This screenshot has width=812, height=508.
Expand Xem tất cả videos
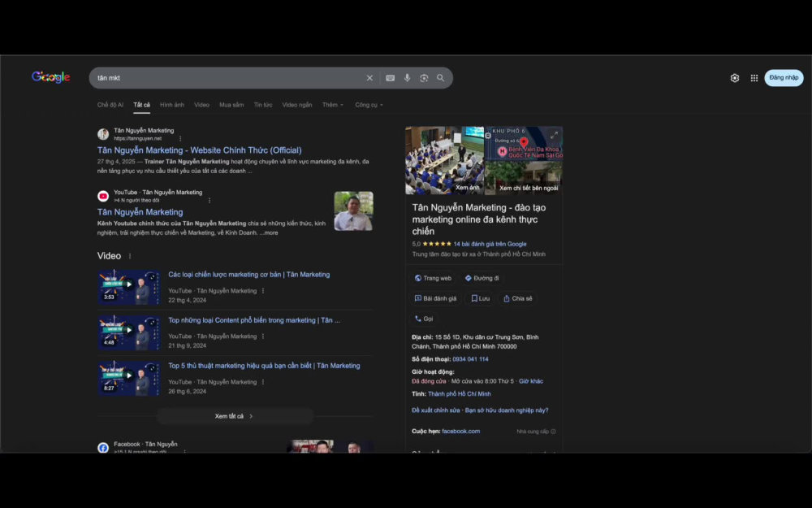pyautogui.click(x=235, y=416)
